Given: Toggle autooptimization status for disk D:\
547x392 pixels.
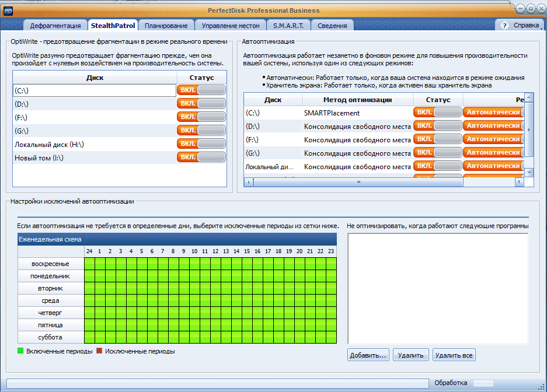Looking at the screenshot, I should (438, 125).
